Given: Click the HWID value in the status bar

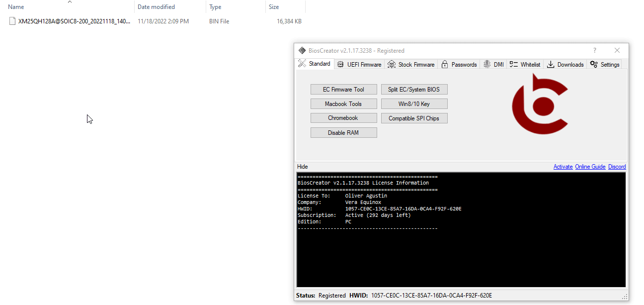Looking at the screenshot, I should (431, 296).
